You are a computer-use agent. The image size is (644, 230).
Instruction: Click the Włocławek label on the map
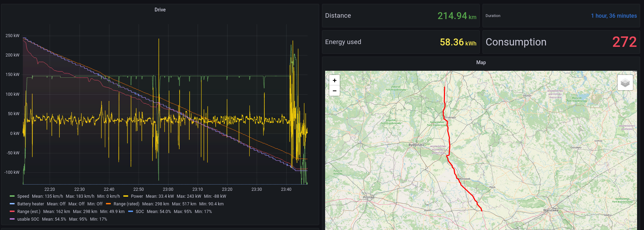point(464,179)
